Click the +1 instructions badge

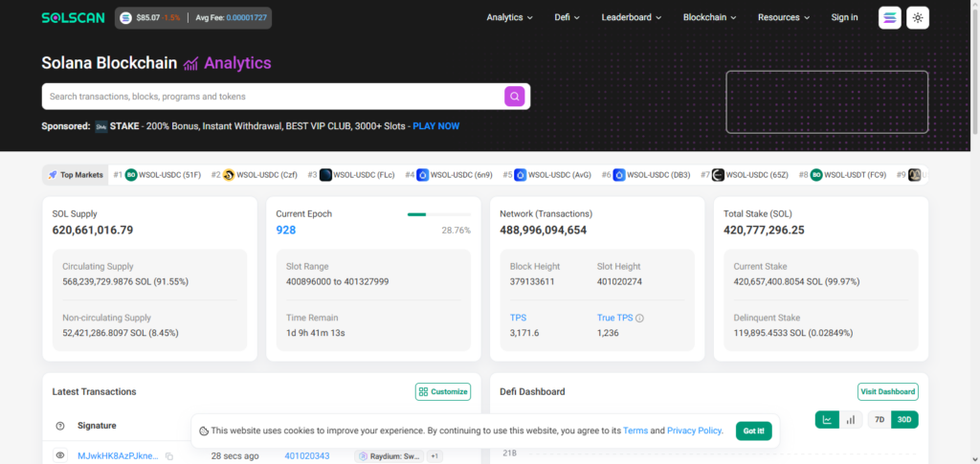coord(434,456)
